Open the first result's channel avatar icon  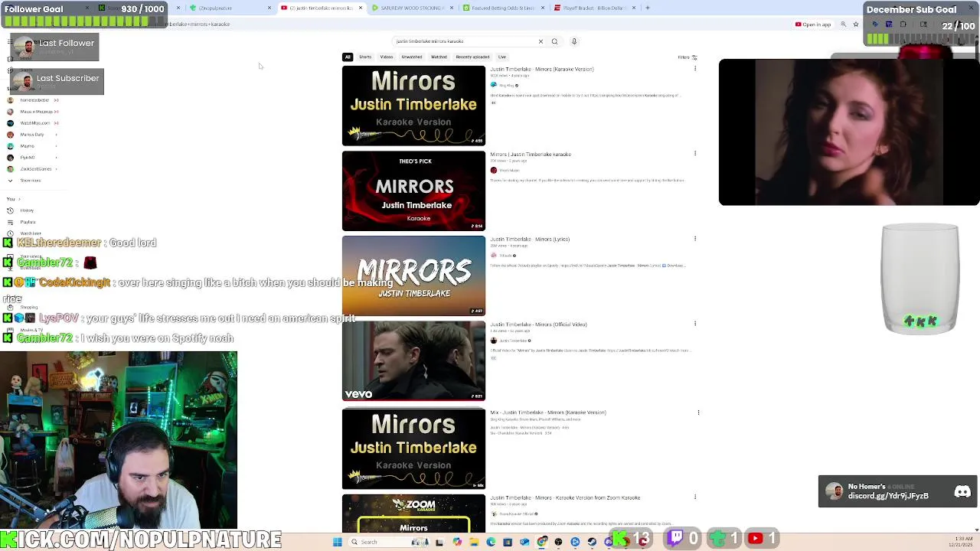pyautogui.click(x=494, y=85)
